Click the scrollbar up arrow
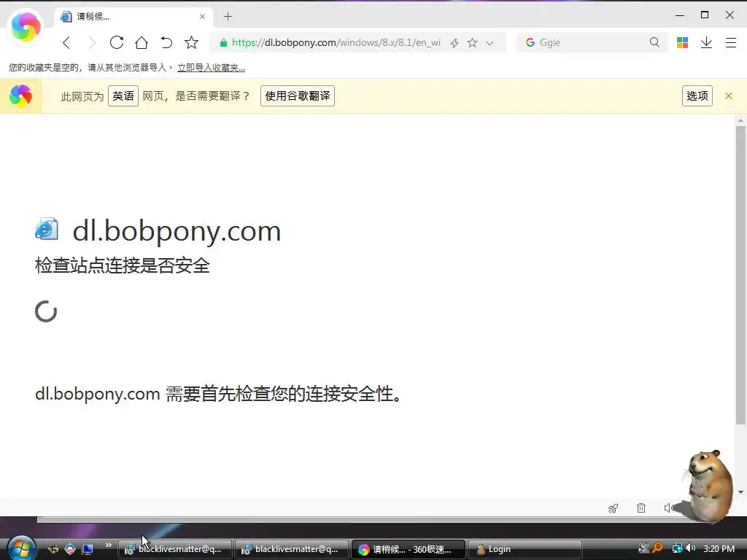 [740, 121]
